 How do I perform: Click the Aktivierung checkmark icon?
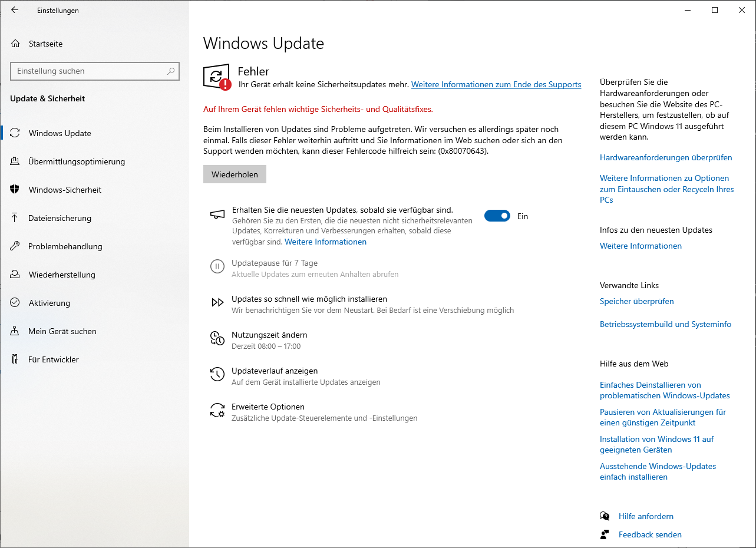tap(15, 303)
